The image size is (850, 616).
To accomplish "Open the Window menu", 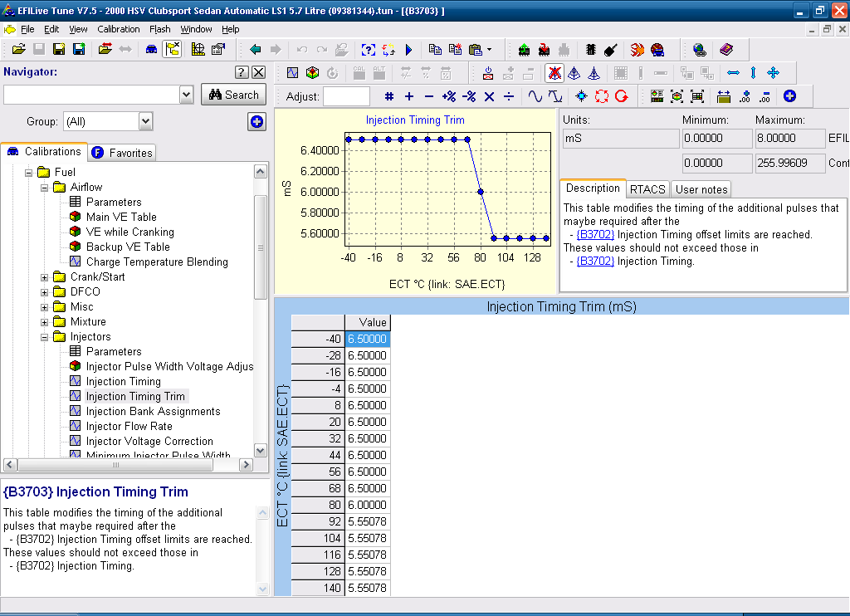I will [x=196, y=29].
